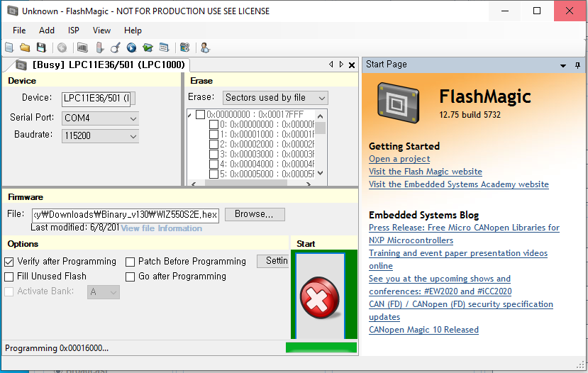Screen dimensions: 588x373
Task: Open a project with the folder icon
Action: (x=25, y=48)
